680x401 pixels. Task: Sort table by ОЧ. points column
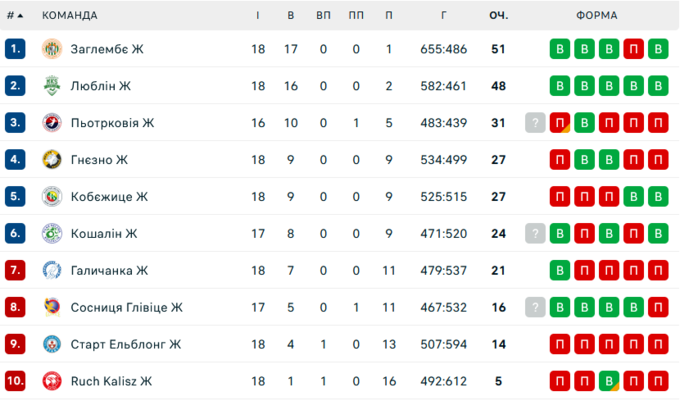click(x=498, y=16)
